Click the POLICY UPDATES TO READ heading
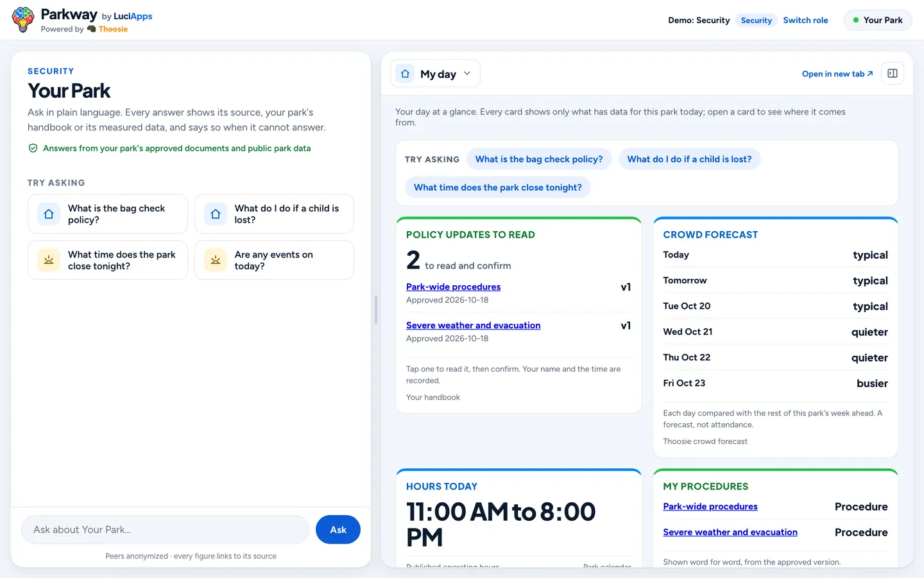Screen dimensions: 924x578 tap(470, 235)
